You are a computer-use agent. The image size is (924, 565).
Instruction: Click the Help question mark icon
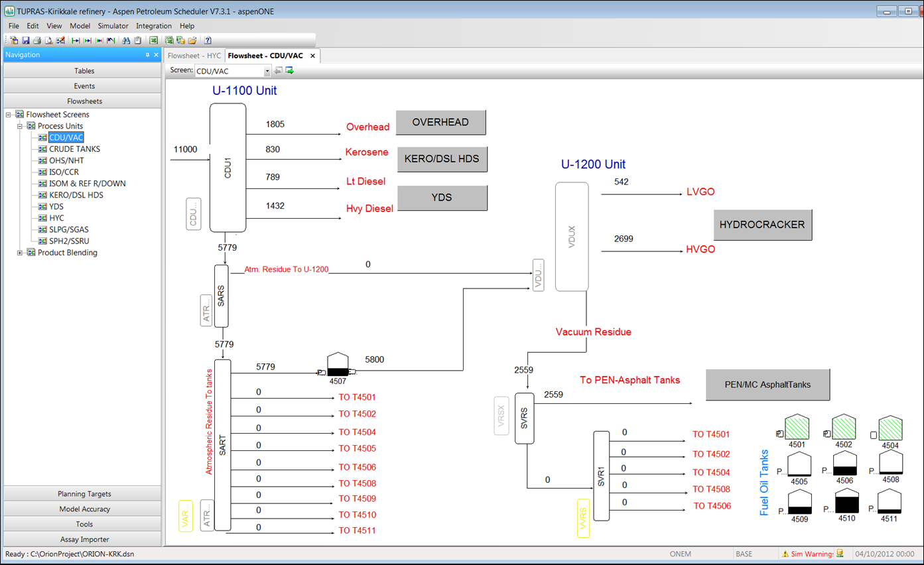(208, 40)
